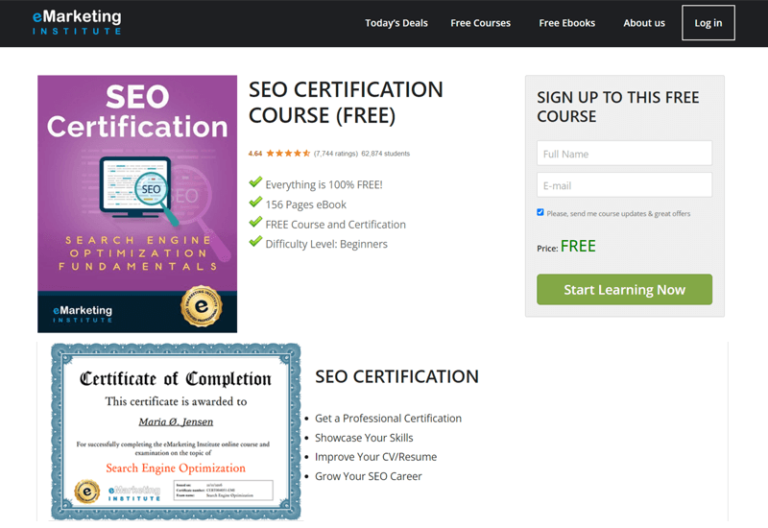Click the Price: FREE label
The width and height of the screenshot is (768, 528).
point(566,246)
